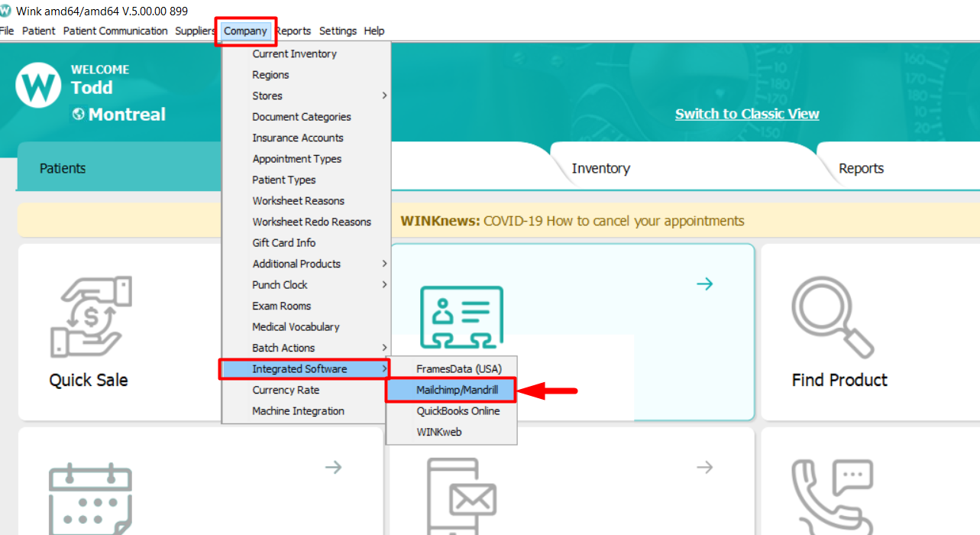Click the Switch to Classic View link

(x=746, y=113)
